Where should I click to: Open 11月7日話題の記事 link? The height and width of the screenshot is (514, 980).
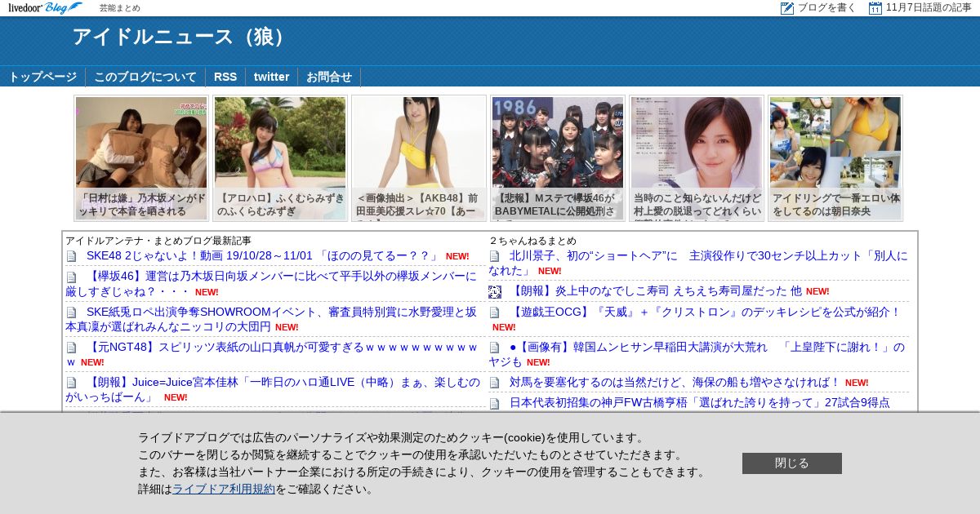coord(929,8)
